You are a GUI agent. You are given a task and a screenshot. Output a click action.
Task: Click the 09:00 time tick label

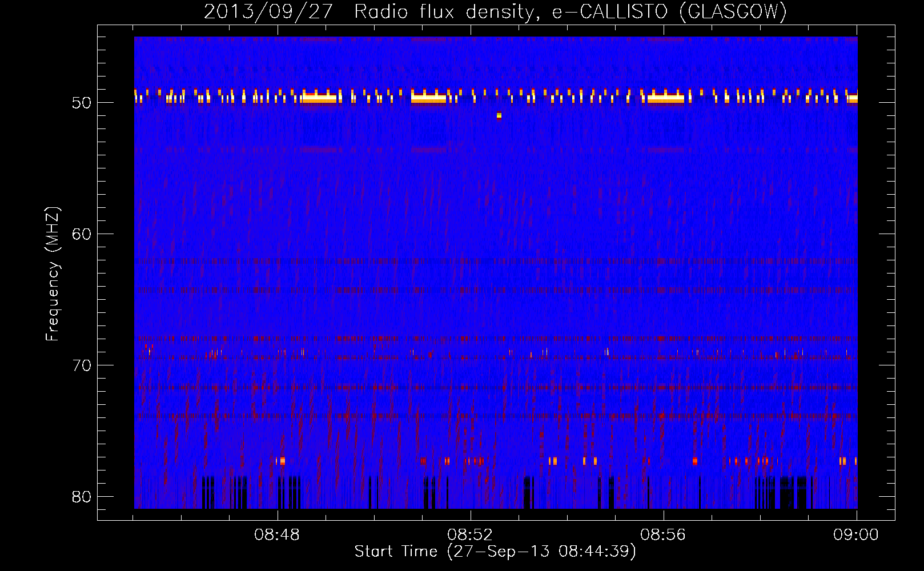pos(856,535)
